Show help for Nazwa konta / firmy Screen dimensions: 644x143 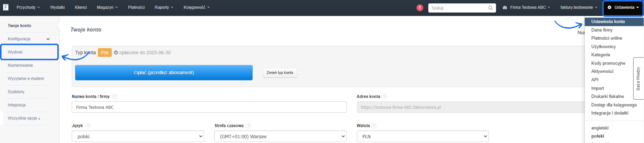click(x=115, y=97)
